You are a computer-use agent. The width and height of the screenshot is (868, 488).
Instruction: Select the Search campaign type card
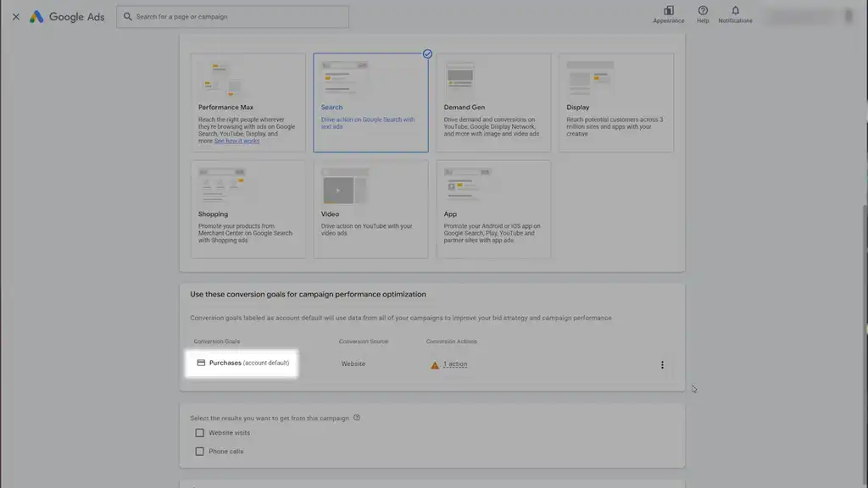click(x=371, y=103)
